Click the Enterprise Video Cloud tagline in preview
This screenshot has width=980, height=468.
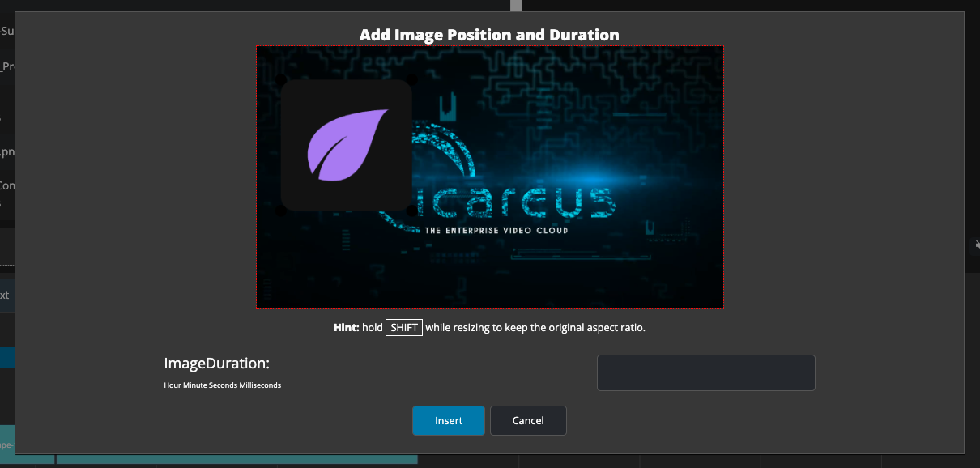496,231
